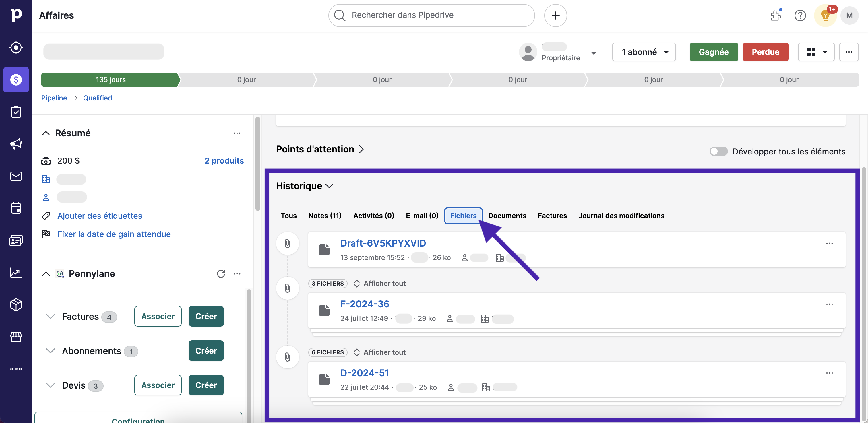Open the Marketplace storefront icon in sidebar
This screenshot has height=423, width=868.
16,337
